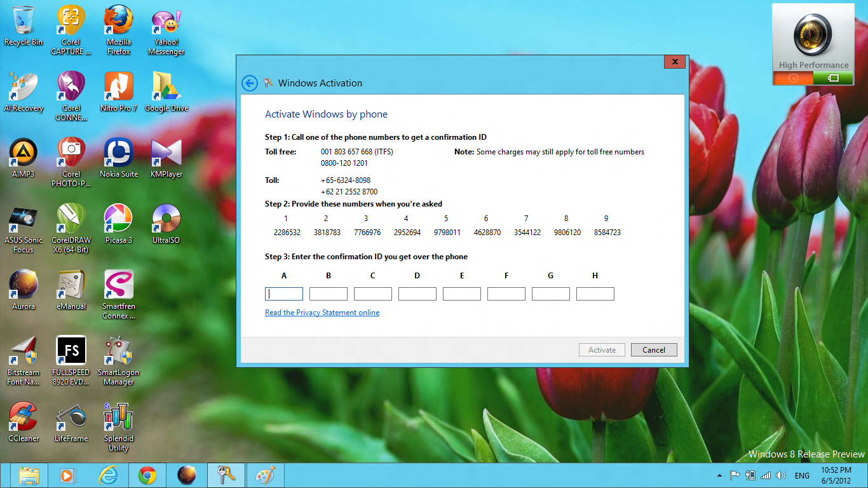
Task: Click confirmation ID field H
Action: [595, 294]
